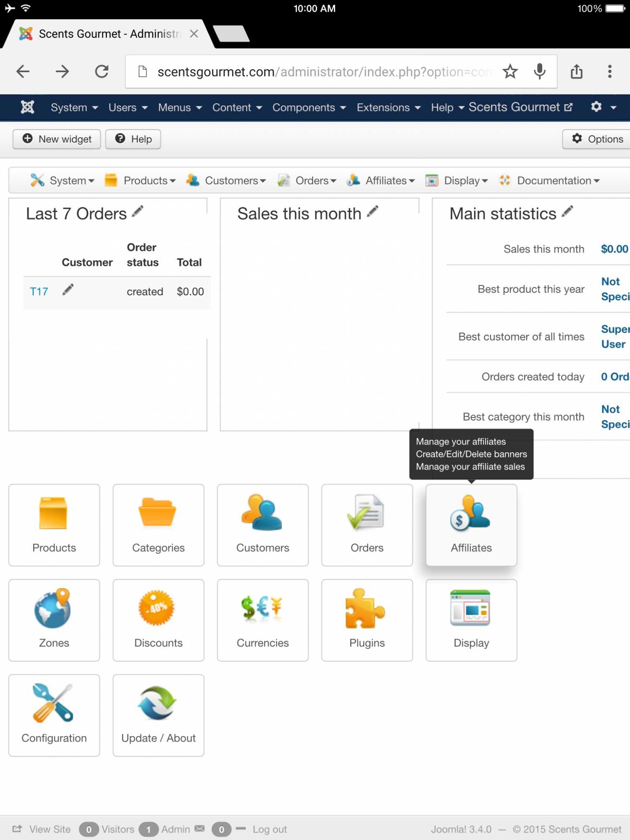Open the HikaShop Display submenu
The width and height of the screenshot is (630, 840).
point(457,181)
